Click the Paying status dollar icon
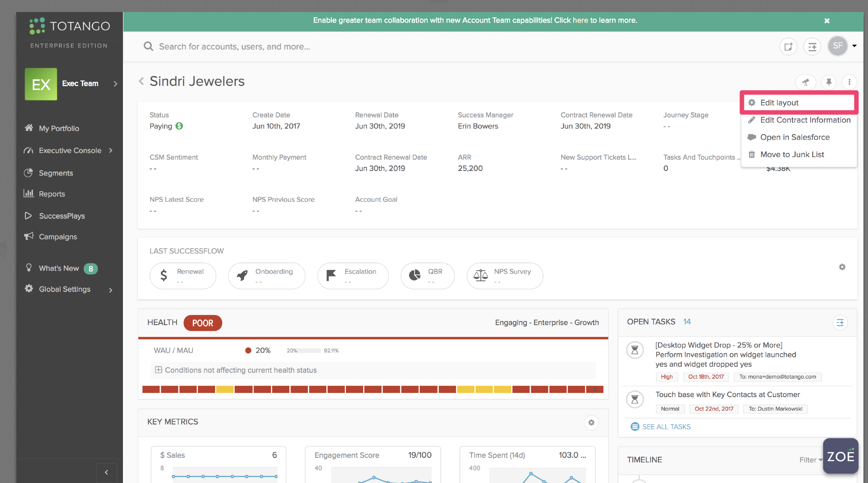 [x=180, y=126]
